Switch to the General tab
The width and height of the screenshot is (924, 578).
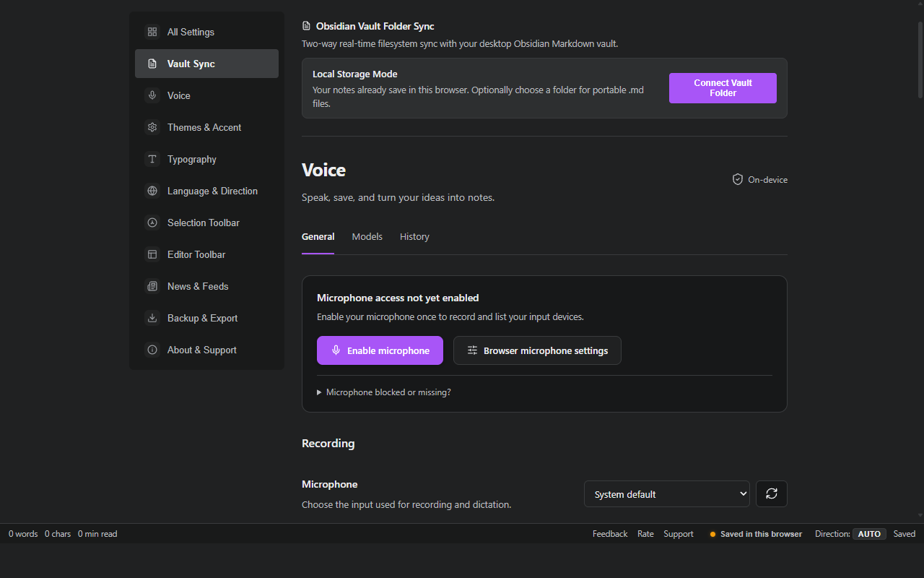point(318,236)
